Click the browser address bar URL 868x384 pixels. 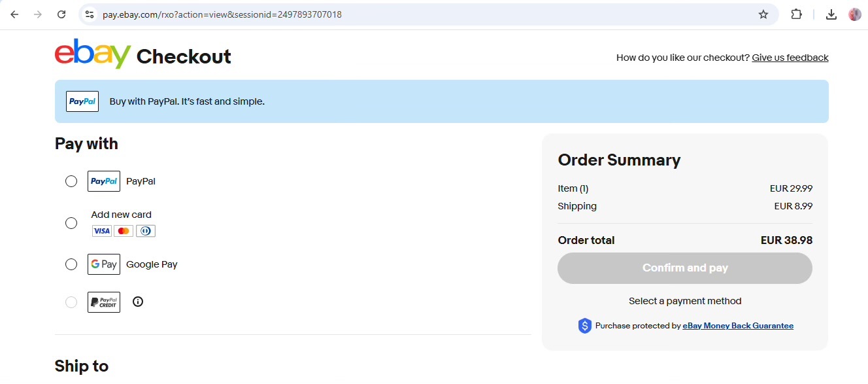pos(222,14)
